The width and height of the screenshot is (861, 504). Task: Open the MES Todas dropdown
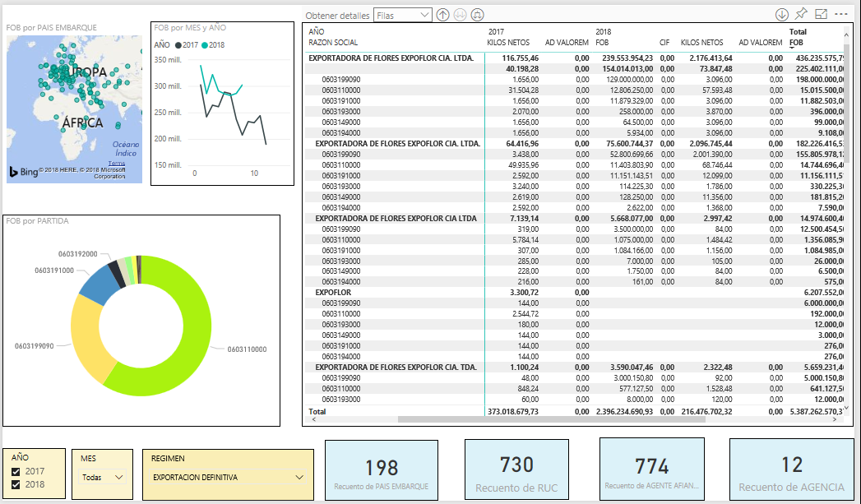click(102, 477)
